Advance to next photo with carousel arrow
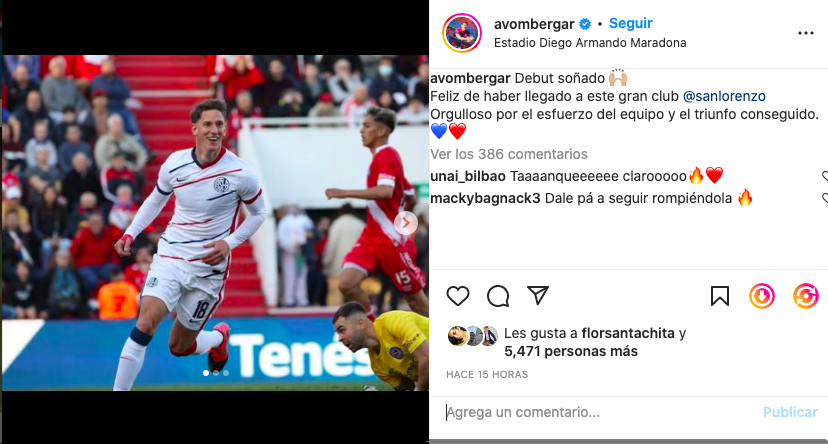 (406, 223)
